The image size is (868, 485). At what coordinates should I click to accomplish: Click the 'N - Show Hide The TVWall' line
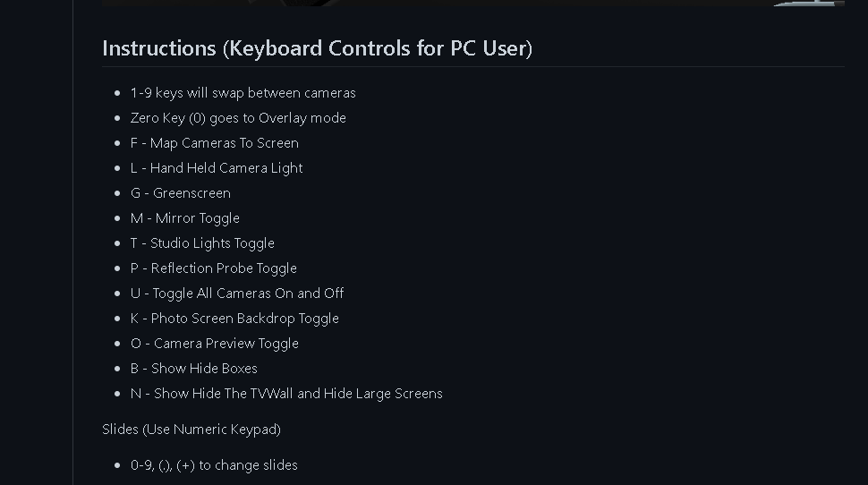(x=286, y=394)
